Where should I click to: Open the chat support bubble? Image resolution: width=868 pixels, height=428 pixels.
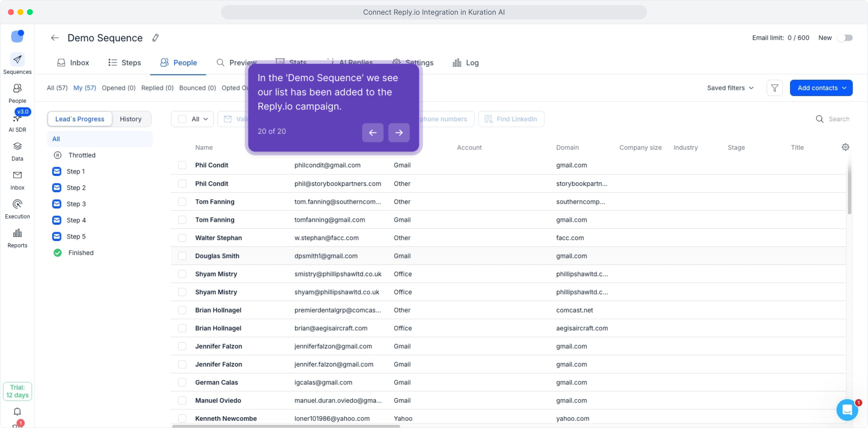847,410
